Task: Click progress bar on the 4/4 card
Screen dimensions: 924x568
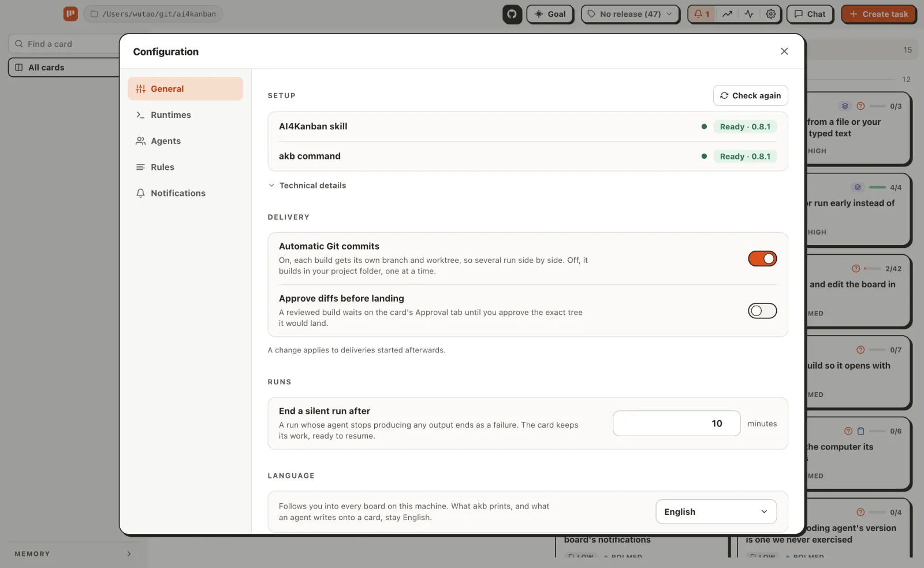Action: click(x=877, y=187)
